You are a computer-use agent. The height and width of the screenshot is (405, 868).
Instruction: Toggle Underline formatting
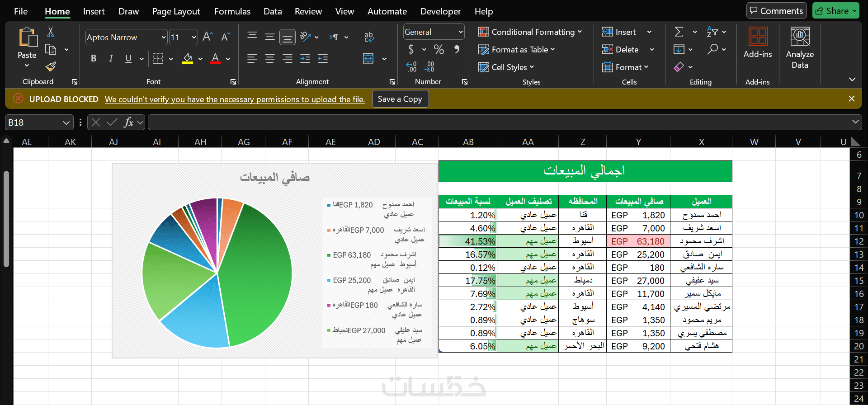(128, 58)
